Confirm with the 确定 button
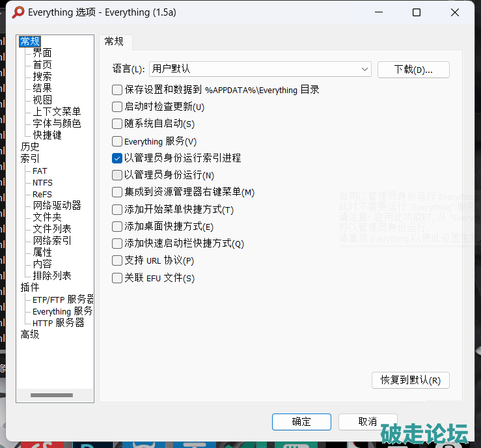481x448 pixels. tap(301, 421)
